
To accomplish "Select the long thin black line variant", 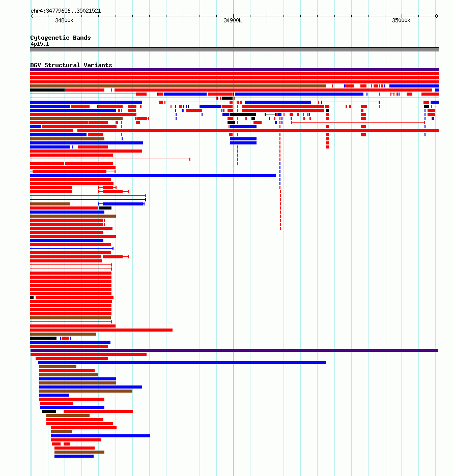I will pos(88,200).
